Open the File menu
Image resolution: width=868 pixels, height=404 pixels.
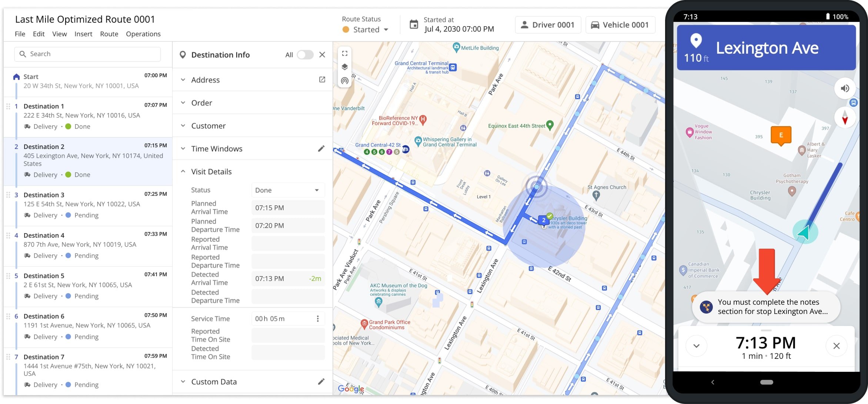20,34
